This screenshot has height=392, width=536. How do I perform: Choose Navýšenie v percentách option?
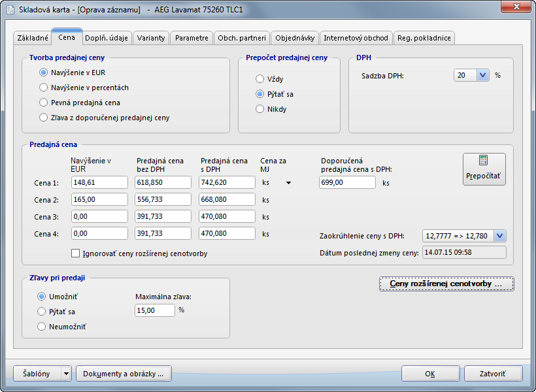[43, 88]
